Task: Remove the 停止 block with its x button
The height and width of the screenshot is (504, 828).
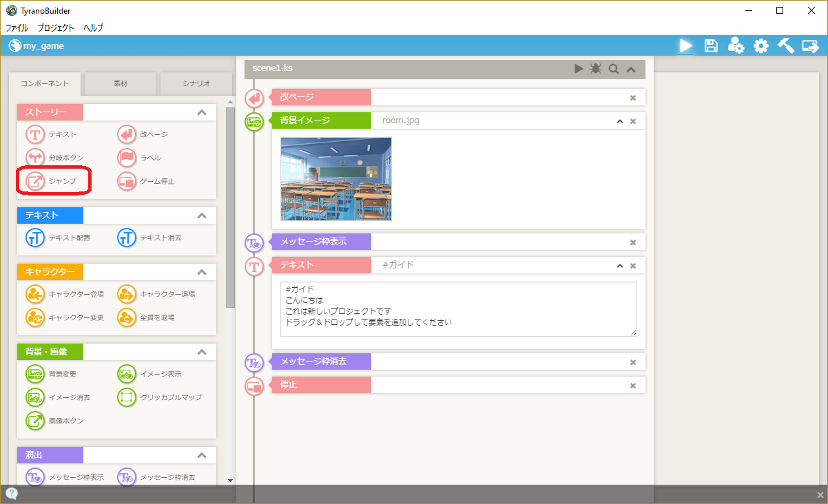Action: [632, 385]
